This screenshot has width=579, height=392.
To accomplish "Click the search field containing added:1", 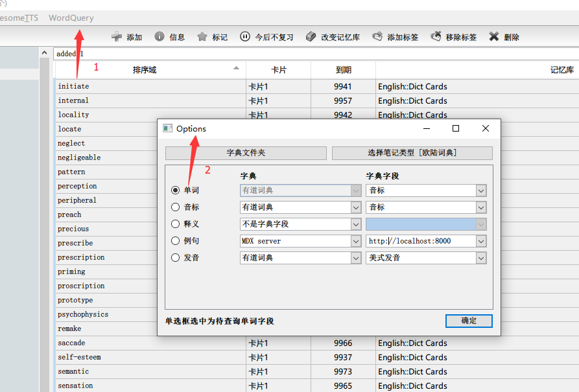I will 311,54.
